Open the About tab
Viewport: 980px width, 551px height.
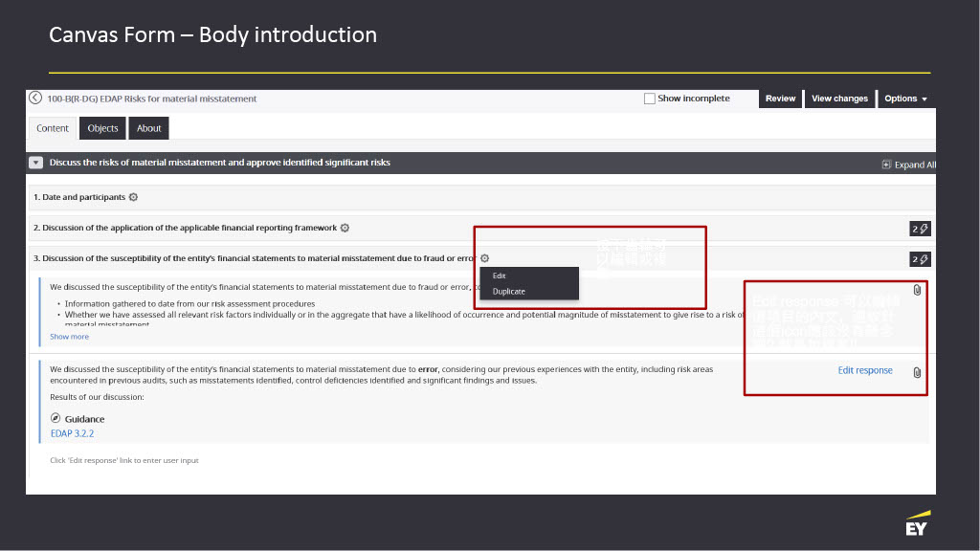[x=149, y=128]
